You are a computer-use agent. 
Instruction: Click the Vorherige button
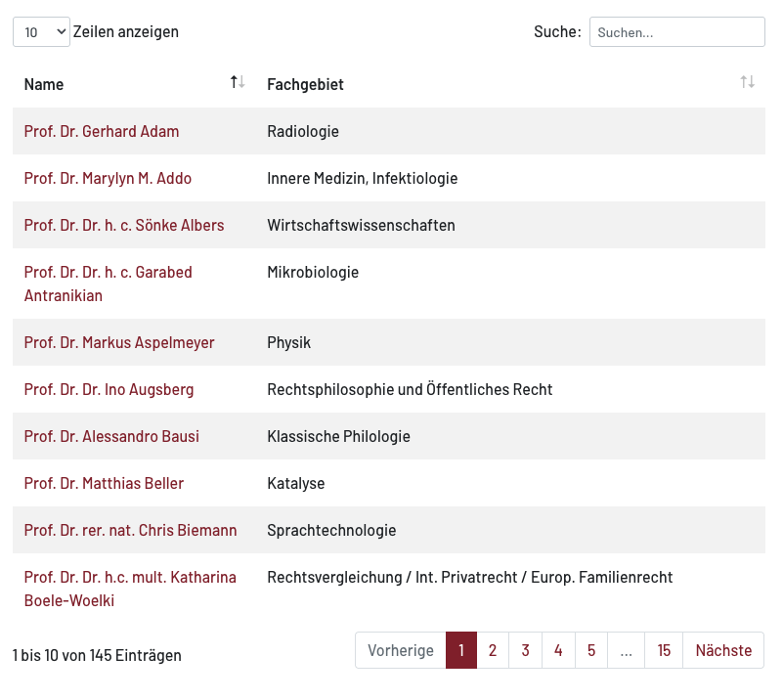[401, 650]
